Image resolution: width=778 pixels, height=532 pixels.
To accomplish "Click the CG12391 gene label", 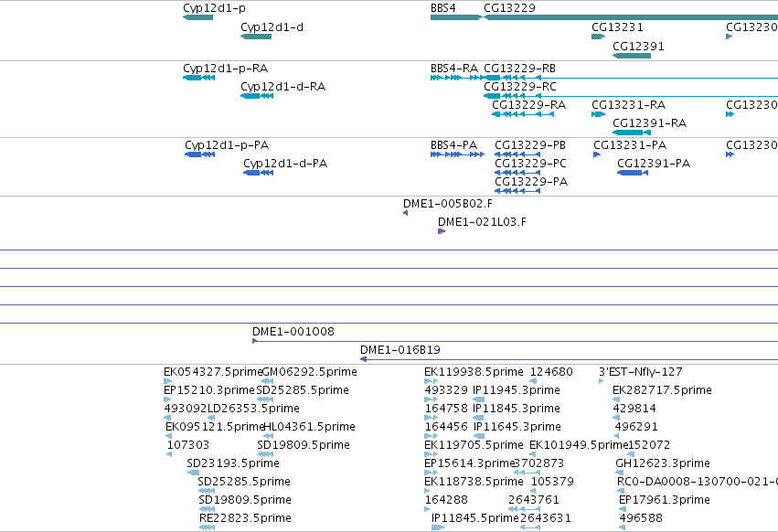I will [x=638, y=46].
